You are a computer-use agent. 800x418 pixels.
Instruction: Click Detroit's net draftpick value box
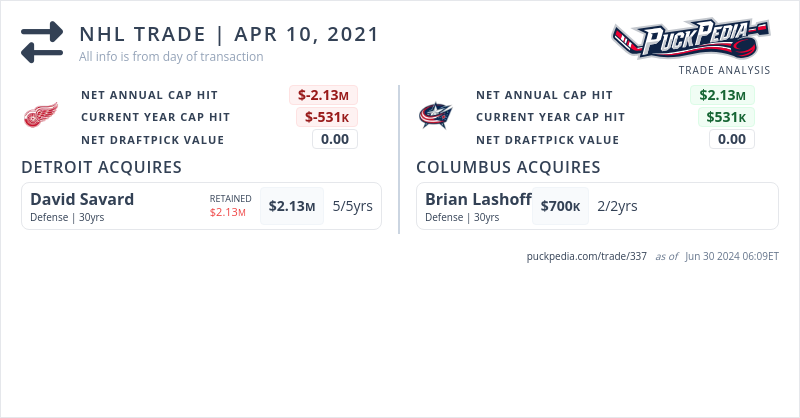coord(335,139)
